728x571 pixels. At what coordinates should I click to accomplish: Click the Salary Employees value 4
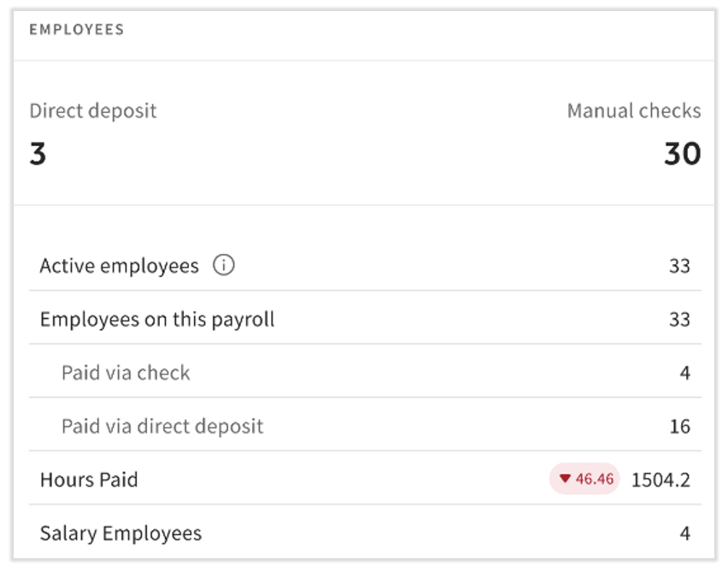[685, 533]
